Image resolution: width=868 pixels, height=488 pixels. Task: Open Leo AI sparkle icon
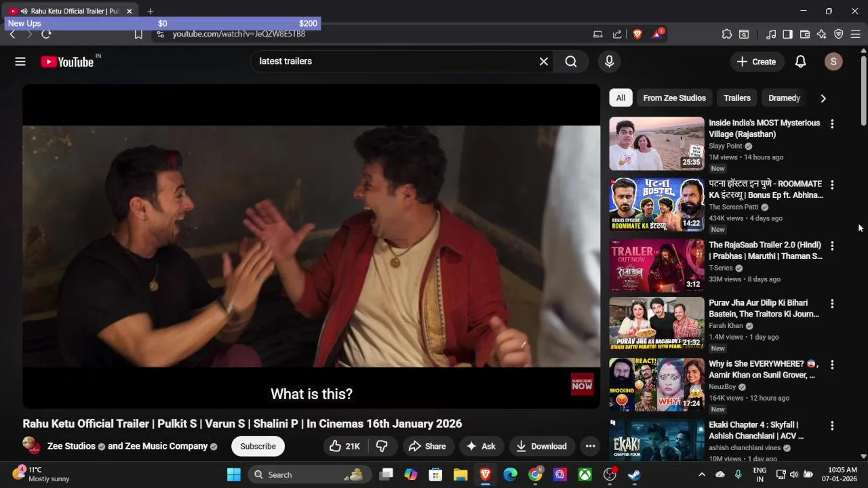point(821,34)
